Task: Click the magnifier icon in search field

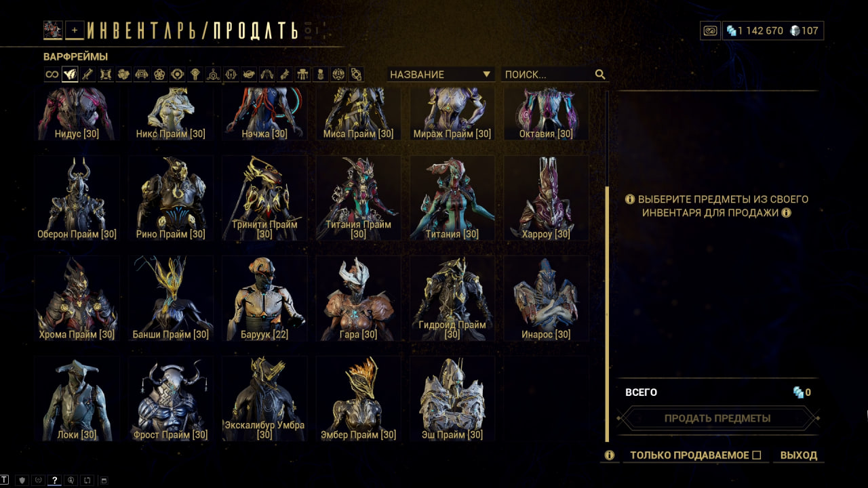Action: pyautogui.click(x=600, y=75)
